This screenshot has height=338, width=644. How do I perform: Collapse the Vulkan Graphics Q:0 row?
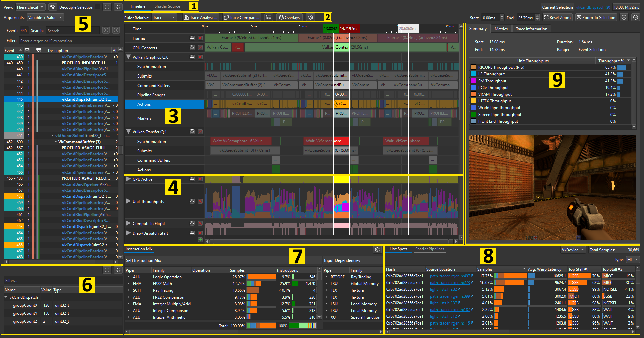(128, 57)
